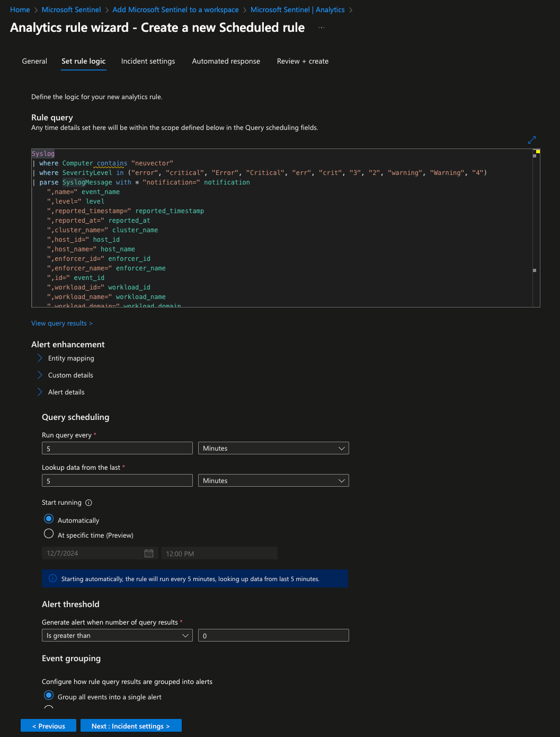
Task: Choose Group all events into single alert
Action: 49,696
